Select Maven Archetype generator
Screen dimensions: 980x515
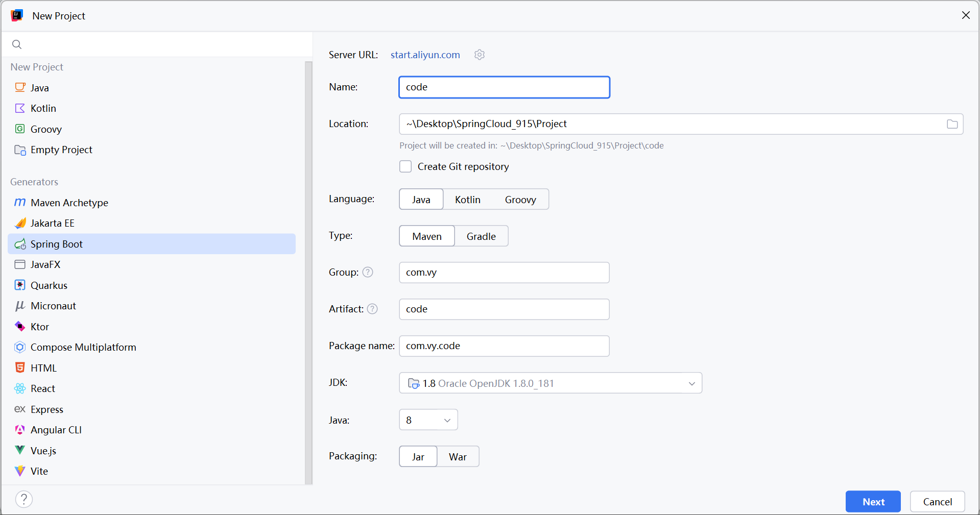point(152,203)
